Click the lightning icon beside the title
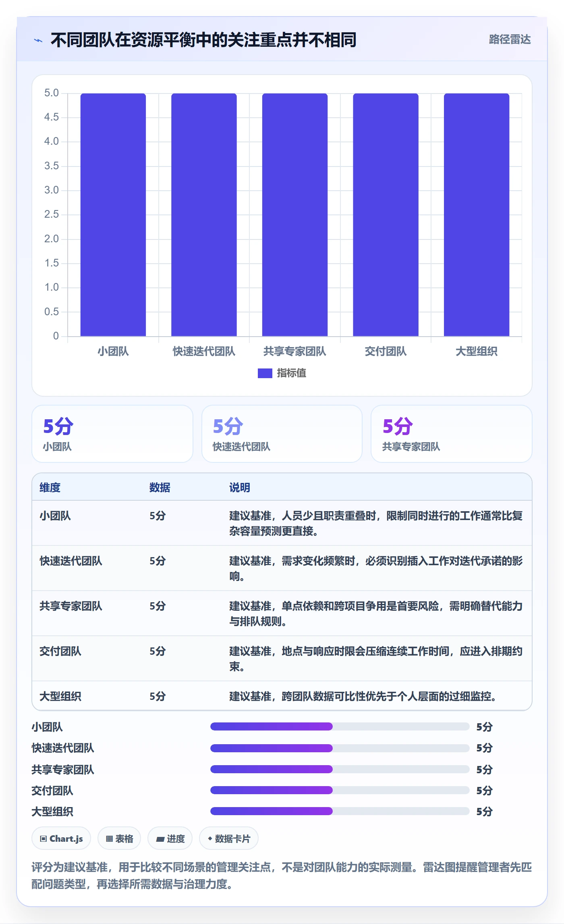The height and width of the screenshot is (924, 564). (38, 40)
